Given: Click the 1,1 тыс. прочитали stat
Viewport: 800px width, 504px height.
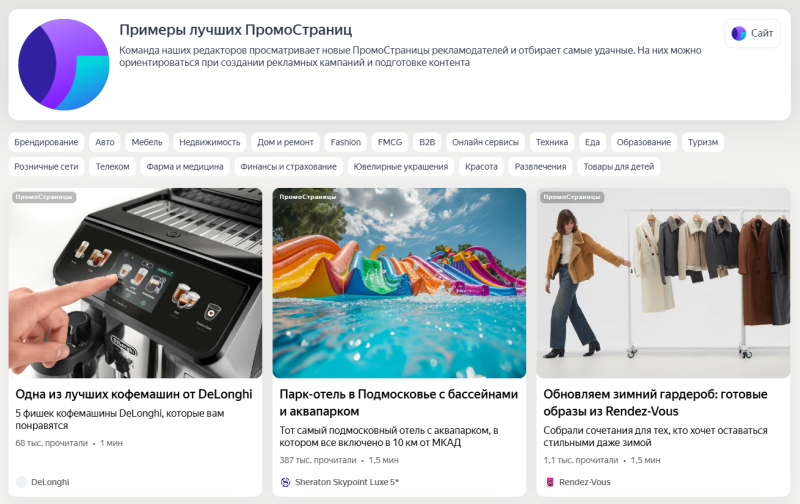Looking at the screenshot, I should point(581,460).
